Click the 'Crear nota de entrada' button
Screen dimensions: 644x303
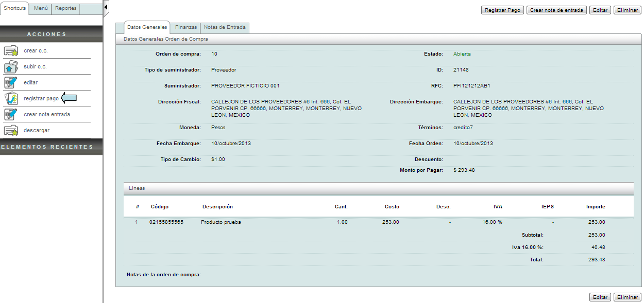[x=556, y=10]
